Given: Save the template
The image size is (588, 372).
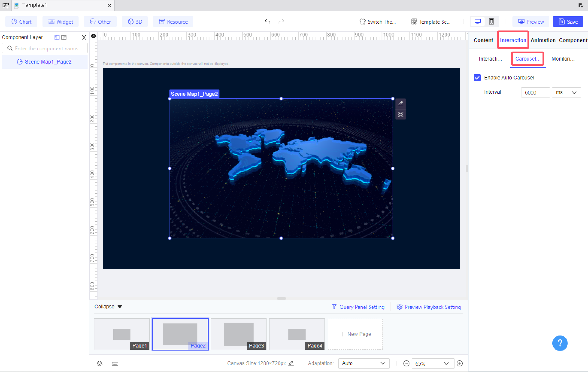Looking at the screenshot, I should [568, 22].
